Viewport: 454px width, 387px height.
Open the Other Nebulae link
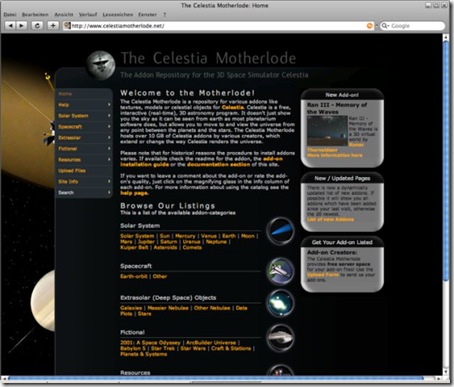(212, 308)
